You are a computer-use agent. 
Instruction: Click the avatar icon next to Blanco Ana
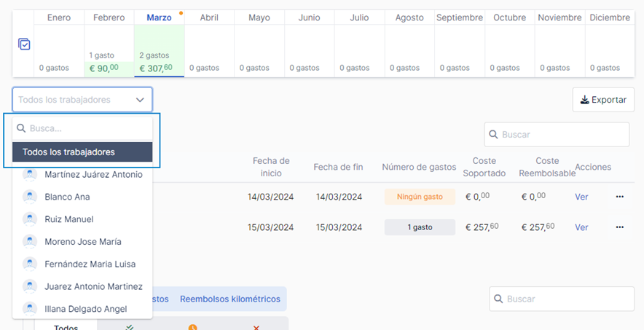pyautogui.click(x=30, y=197)
